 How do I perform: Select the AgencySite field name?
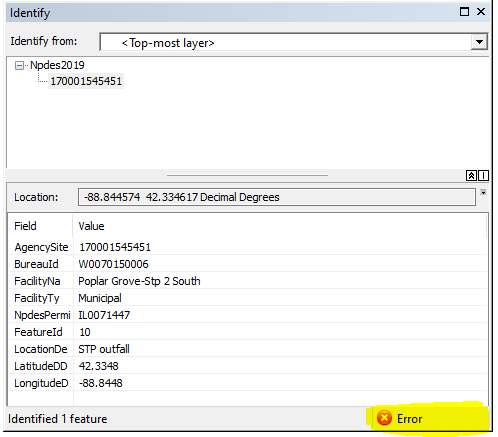click(x=41, y=247)
